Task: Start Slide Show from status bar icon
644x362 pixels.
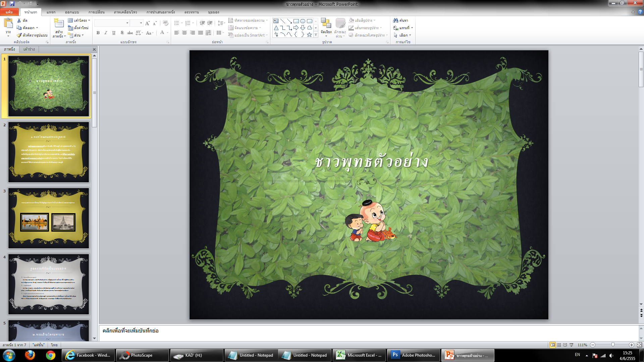Action: (x=572, y=345)
